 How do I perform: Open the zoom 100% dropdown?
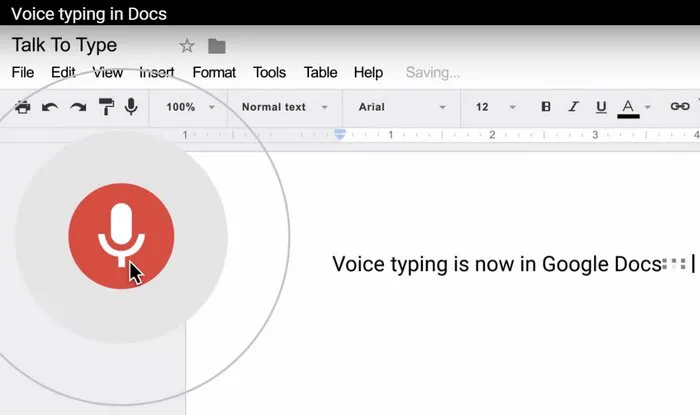pyautogui.click(x=191, y=107)
